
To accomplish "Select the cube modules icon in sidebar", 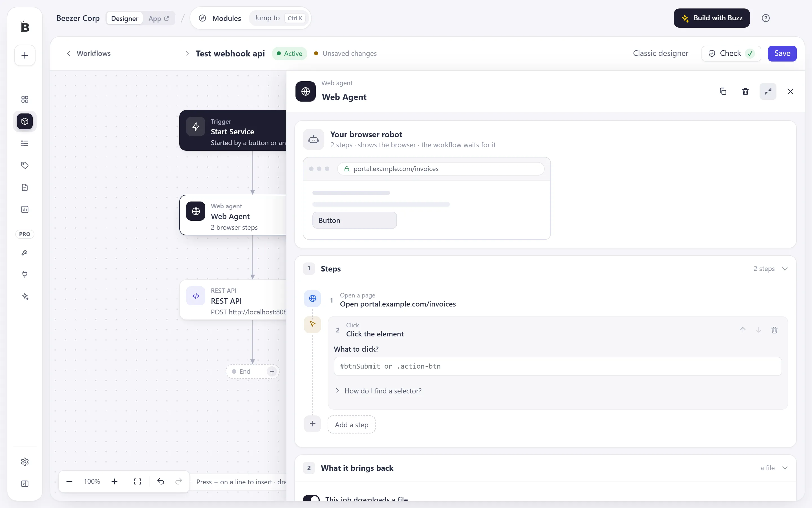I will point(25,121).
